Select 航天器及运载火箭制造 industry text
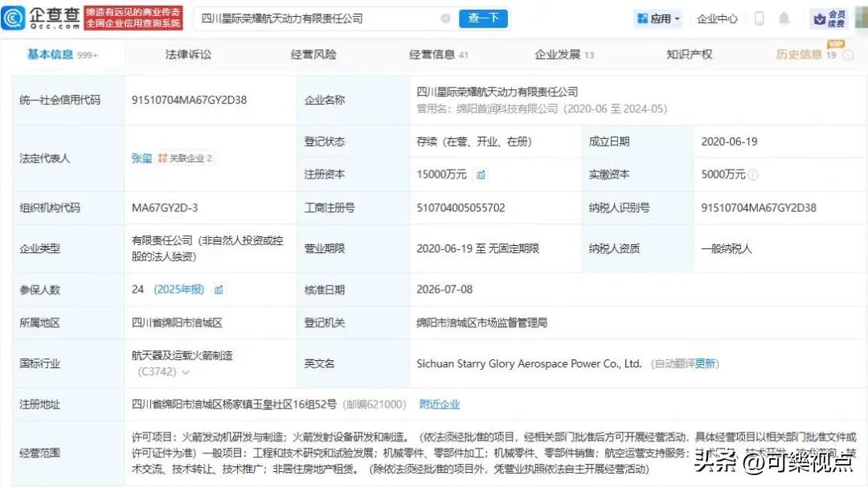Viewport: 868px width, 488px height. point(182,355)
